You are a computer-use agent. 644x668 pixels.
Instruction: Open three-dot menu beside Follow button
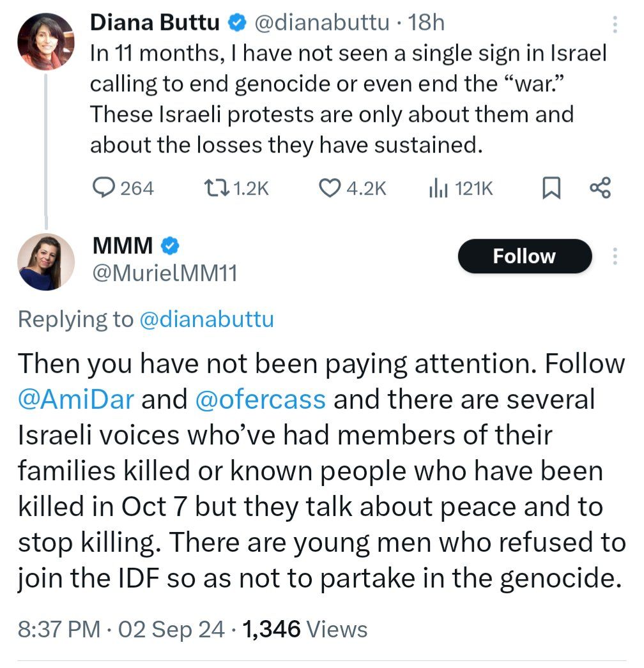pyautogui.click(x=615, y=256)
